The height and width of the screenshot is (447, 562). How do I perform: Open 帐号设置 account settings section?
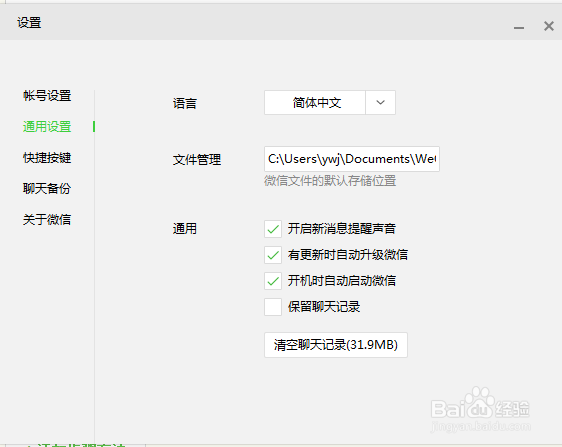[x=47, y=96]
